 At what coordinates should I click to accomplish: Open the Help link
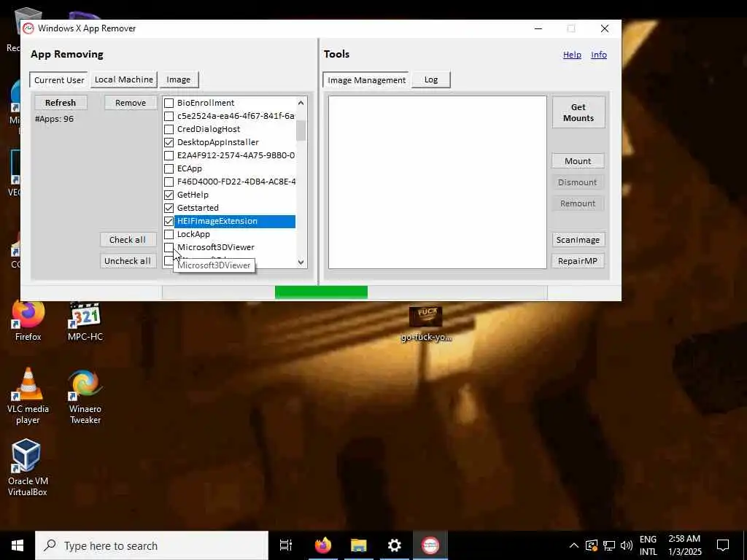tap(572, 55)
